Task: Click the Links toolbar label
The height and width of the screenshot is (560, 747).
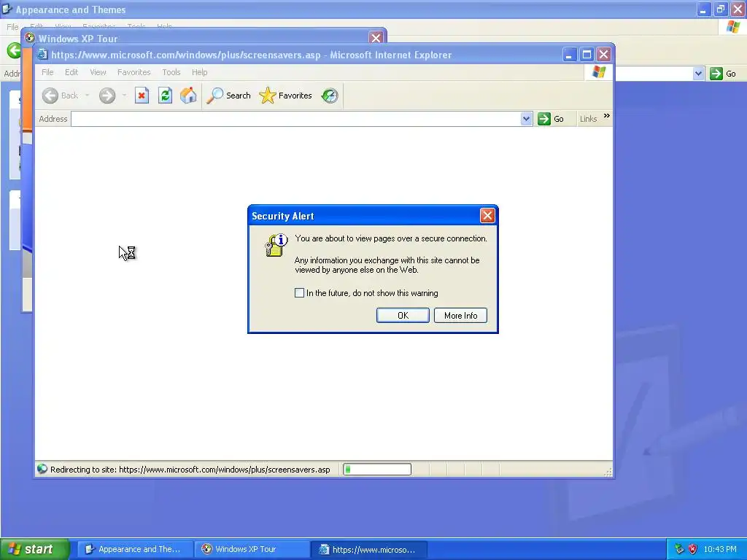Action: pos(589,119)
